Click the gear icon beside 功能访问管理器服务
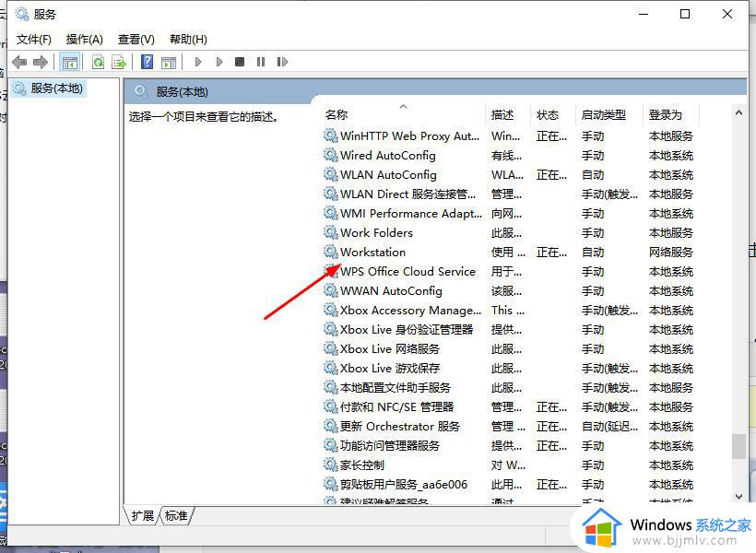This screenshot has height=553, width=756. pos(330,445)
